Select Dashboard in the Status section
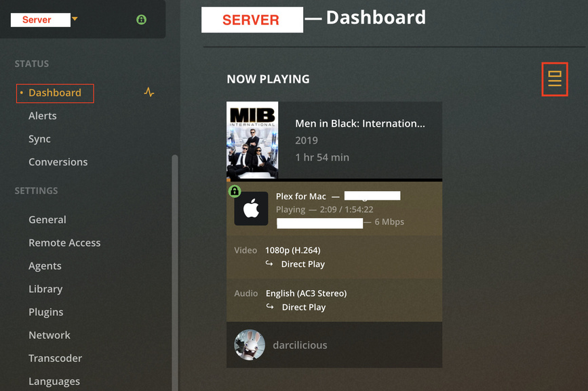 click(x=55, y=93)
